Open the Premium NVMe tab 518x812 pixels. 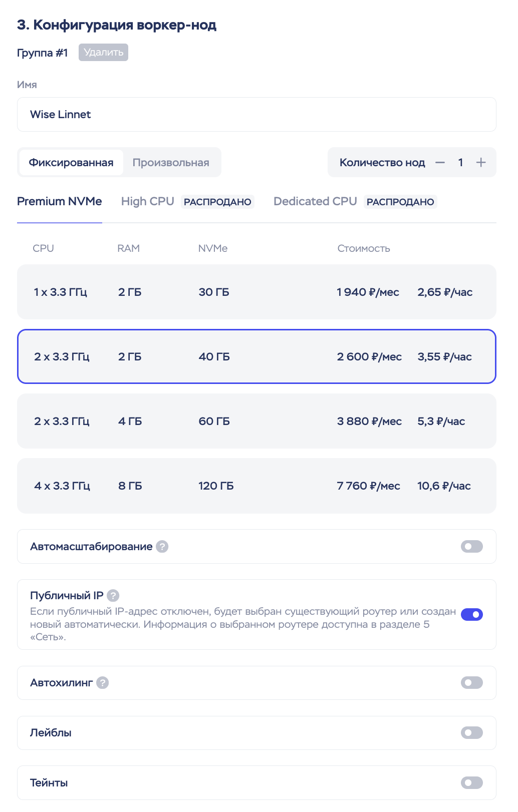tap(60, 201)
